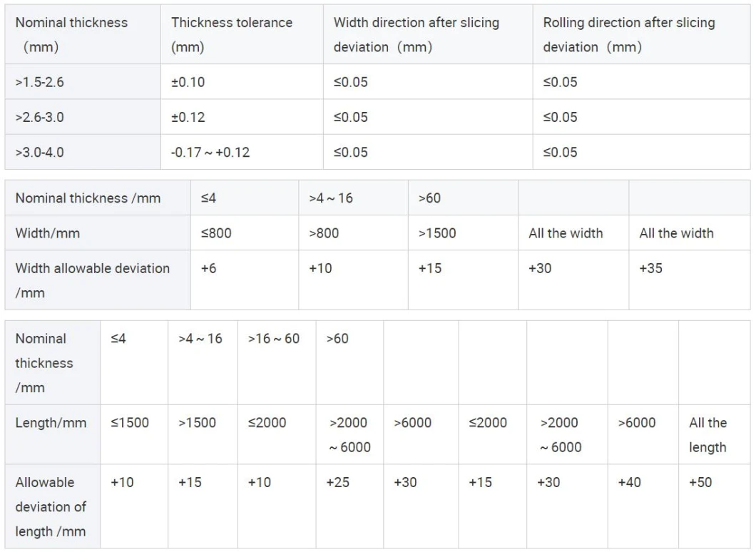The height and width of the screenshot is (552, 756).
Task: Select the '>1.5-2.6' thickness cell
Action: click(40, 82)
